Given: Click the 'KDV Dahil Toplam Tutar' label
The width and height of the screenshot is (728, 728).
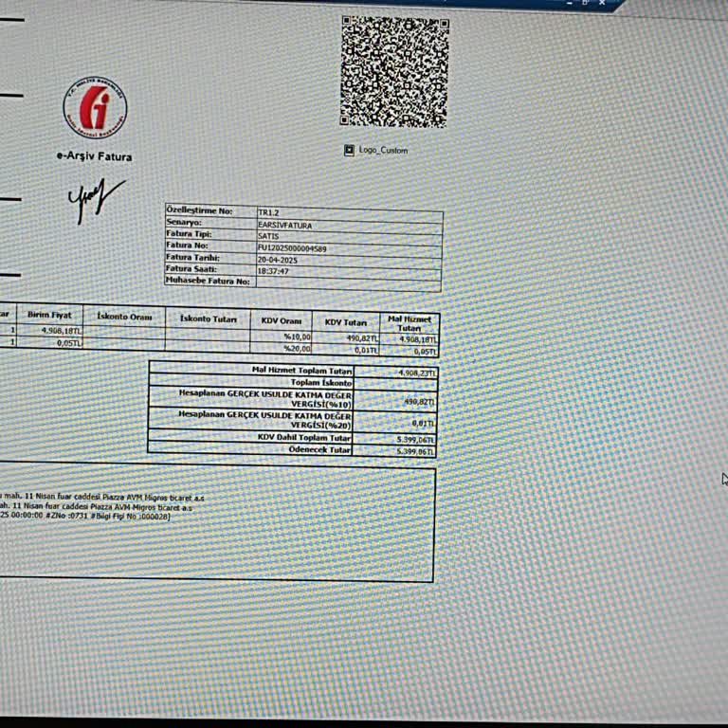Looking at the screenshot, I should tap(304, 437).
